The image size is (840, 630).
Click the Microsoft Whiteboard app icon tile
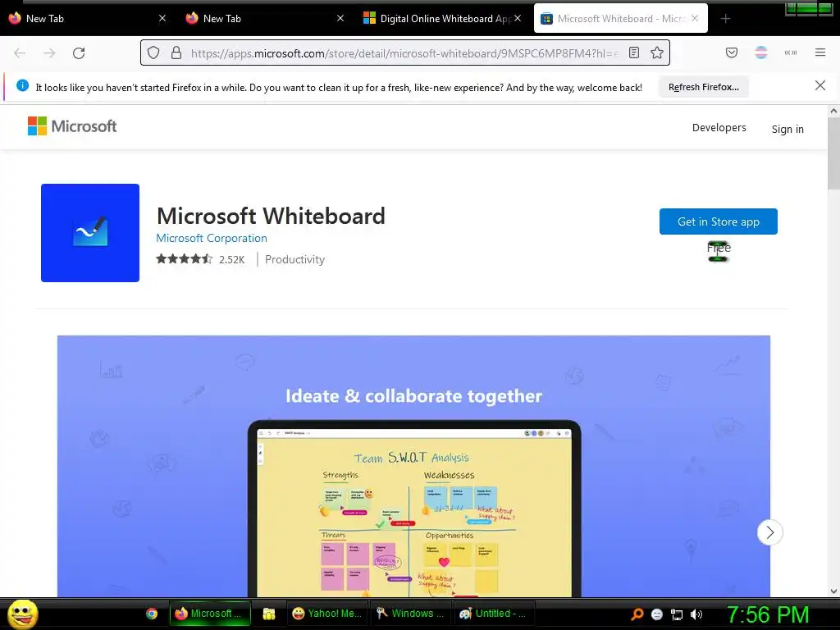point(90,232)
